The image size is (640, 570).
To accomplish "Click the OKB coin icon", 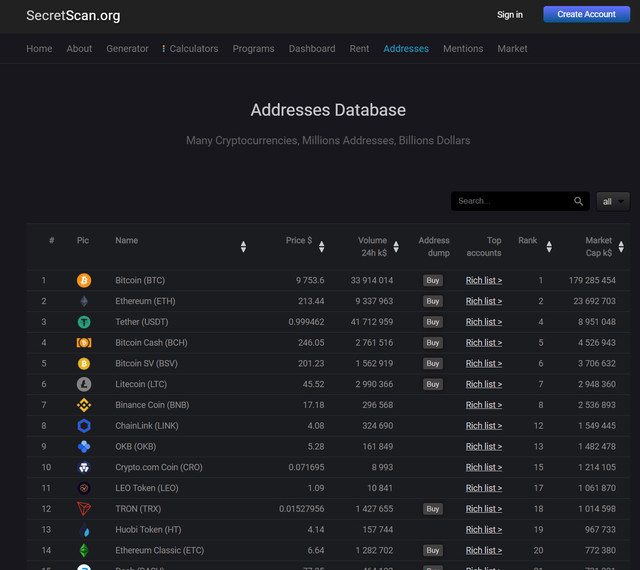I will [x=84, y=447].
